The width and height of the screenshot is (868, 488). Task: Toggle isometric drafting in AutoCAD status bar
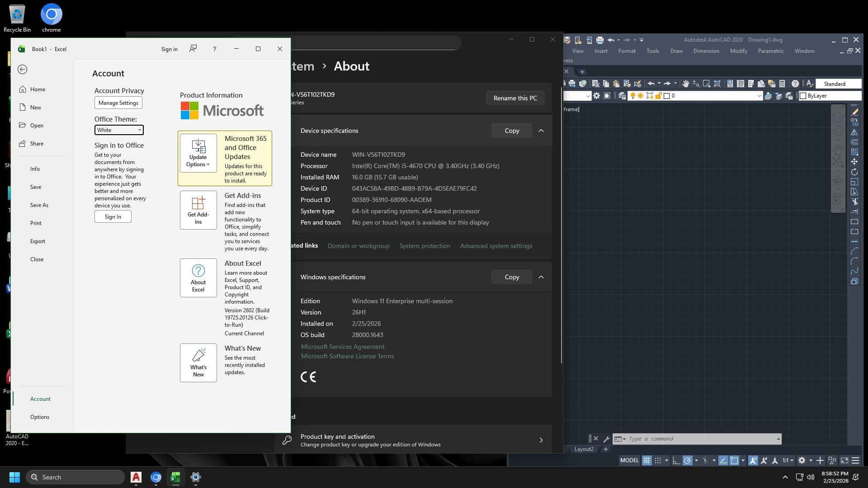click(705, 460)
